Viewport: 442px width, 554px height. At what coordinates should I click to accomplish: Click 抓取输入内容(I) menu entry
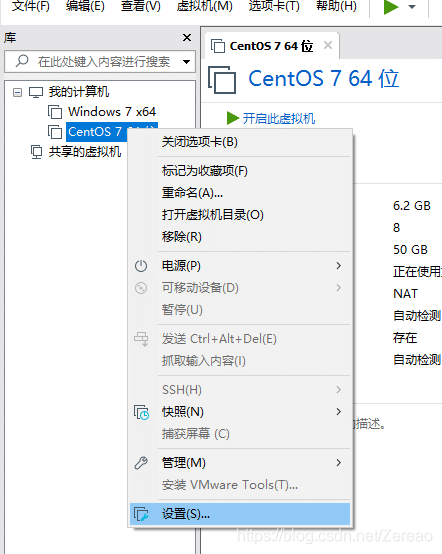click(x=240, y=361)
